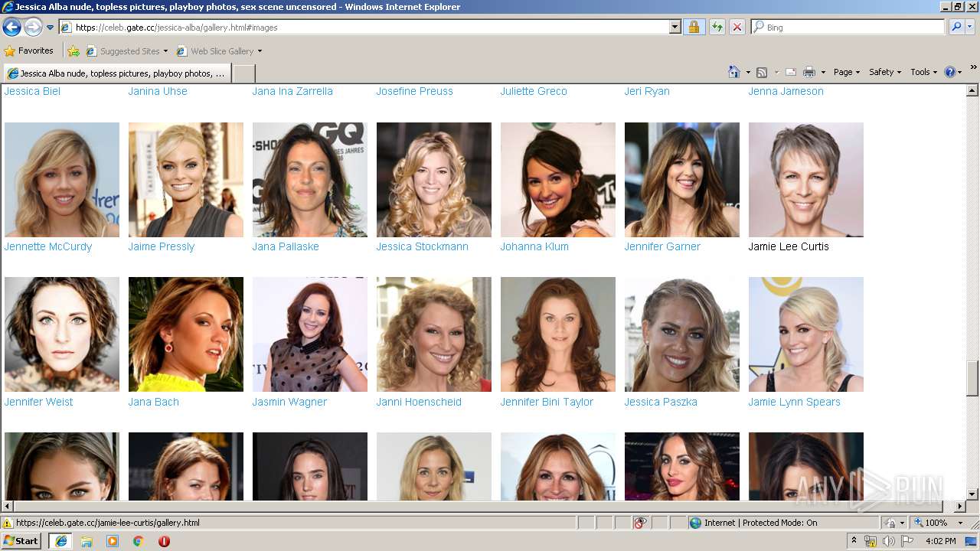Open the recent pages dropdown arrow
This screenshot has height=551, width=980.
pyautogui.click(x=51, y=28)
